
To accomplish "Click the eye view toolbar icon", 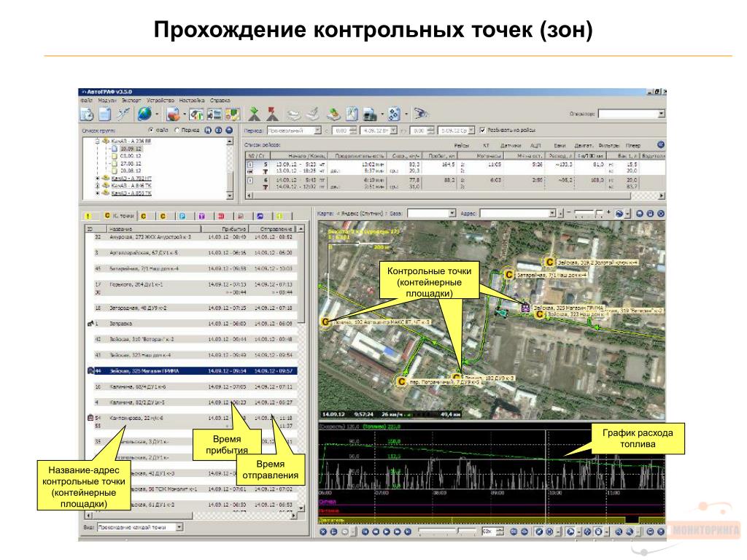I will [421, 114].
